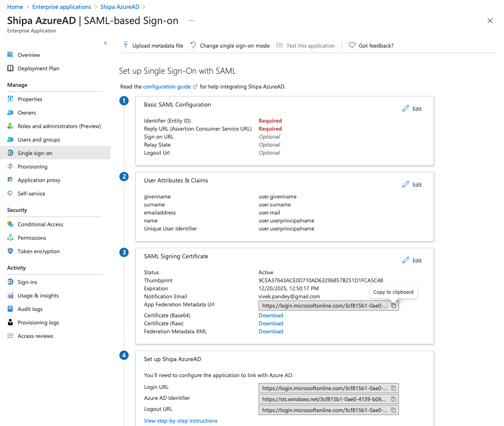Click the Provisioning icon in sidebar
Image resolution: width=504 pixels, height=426 pixels.
tap(10, 166)
